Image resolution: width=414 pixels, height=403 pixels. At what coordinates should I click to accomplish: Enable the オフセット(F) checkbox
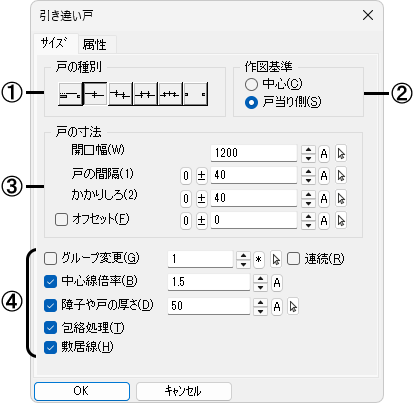(x=61, y=220)
